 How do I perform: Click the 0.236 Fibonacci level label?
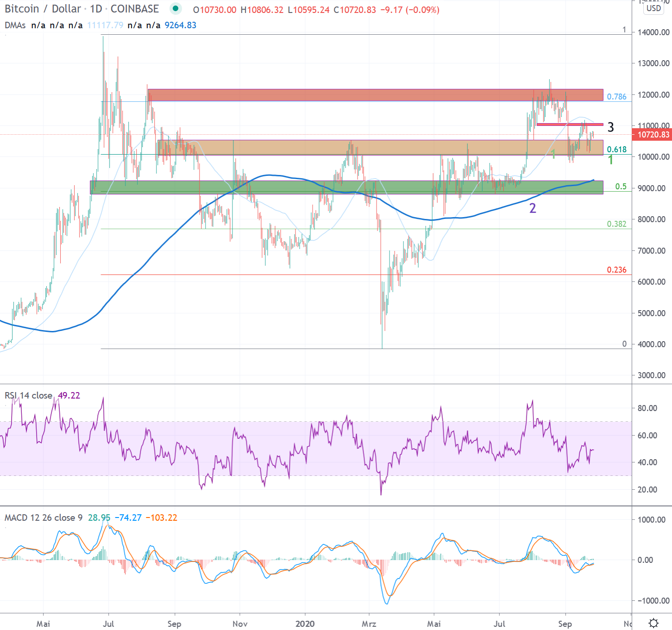coord(616,270)
